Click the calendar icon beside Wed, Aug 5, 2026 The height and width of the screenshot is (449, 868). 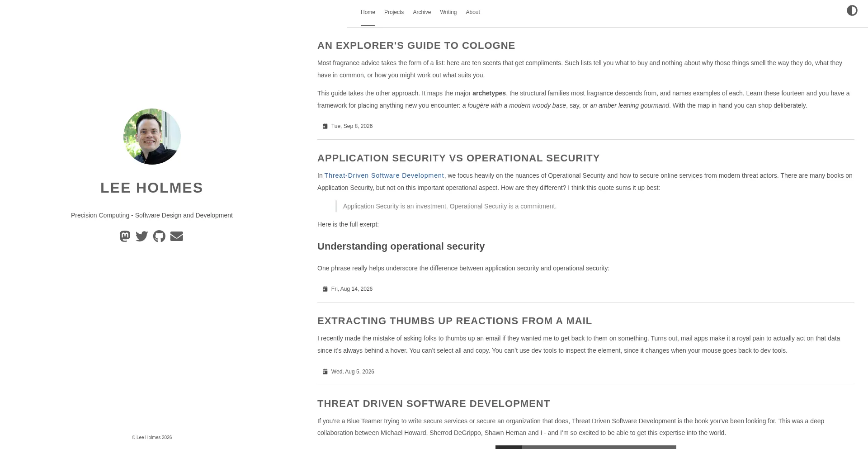coord(325,372)
